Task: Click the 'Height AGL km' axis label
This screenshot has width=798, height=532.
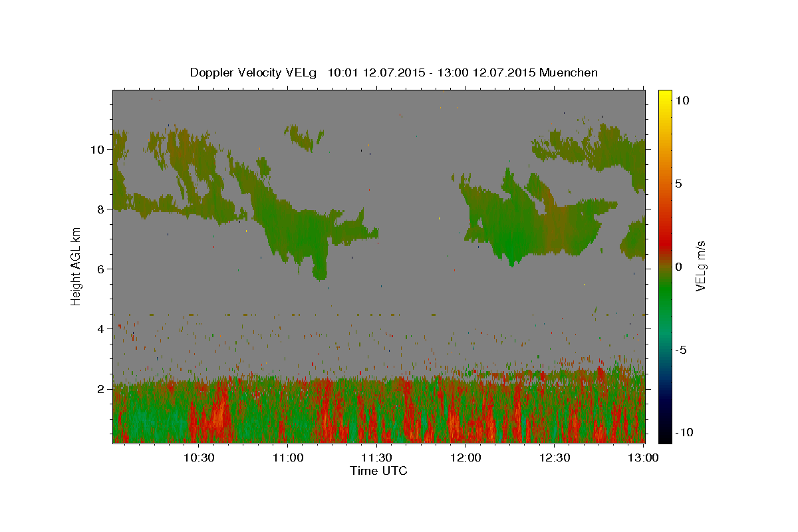Action: (x=76, y=266)
